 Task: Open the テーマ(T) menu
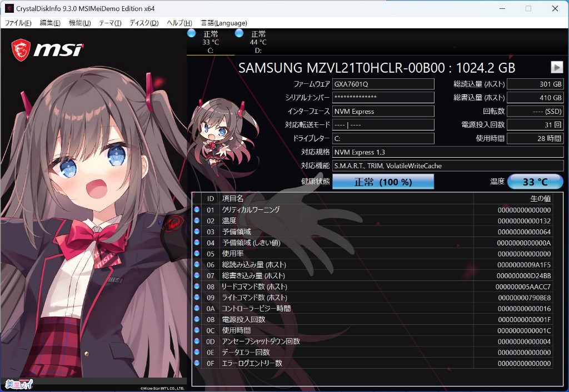110,23
